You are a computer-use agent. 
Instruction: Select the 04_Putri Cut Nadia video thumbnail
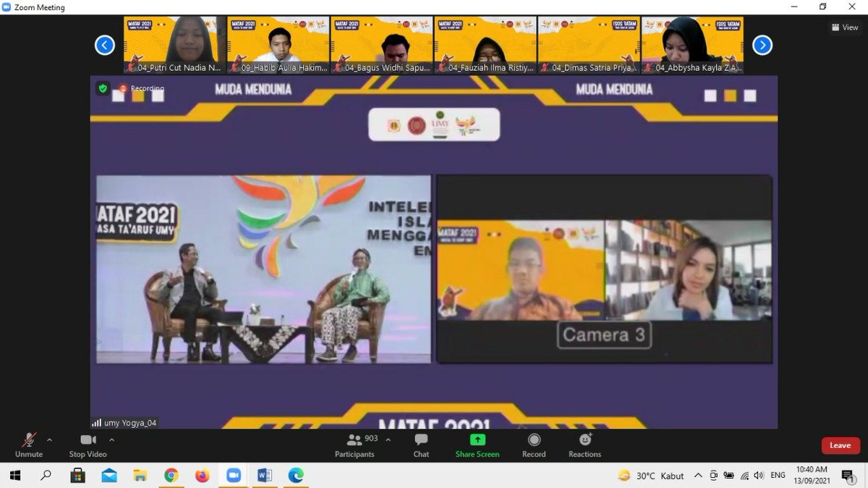pyautogui.click(x=174, y=45)
